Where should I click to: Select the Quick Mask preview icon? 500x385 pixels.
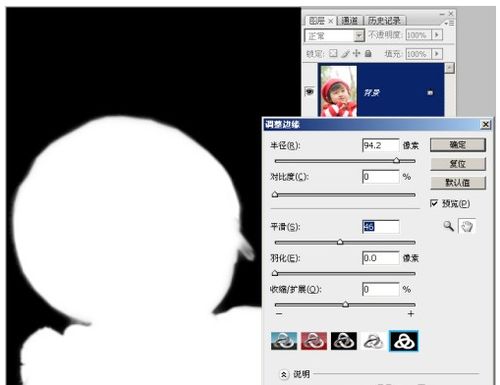[314, 341]
